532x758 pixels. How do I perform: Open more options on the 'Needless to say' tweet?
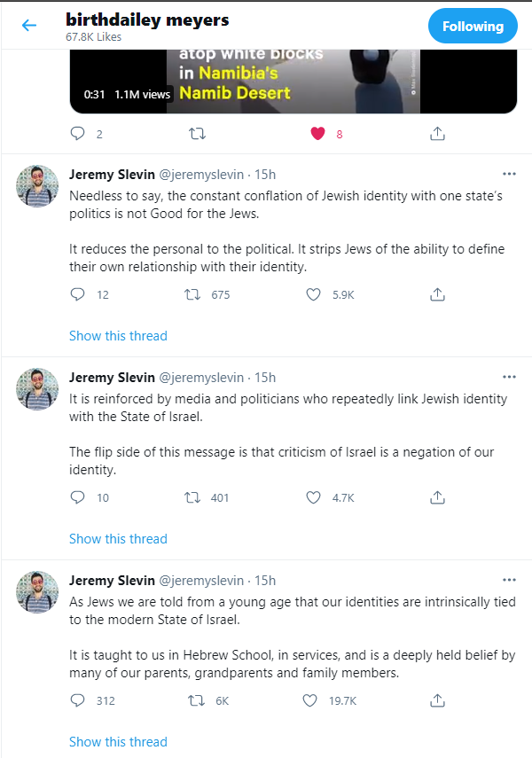click(509, 174)
